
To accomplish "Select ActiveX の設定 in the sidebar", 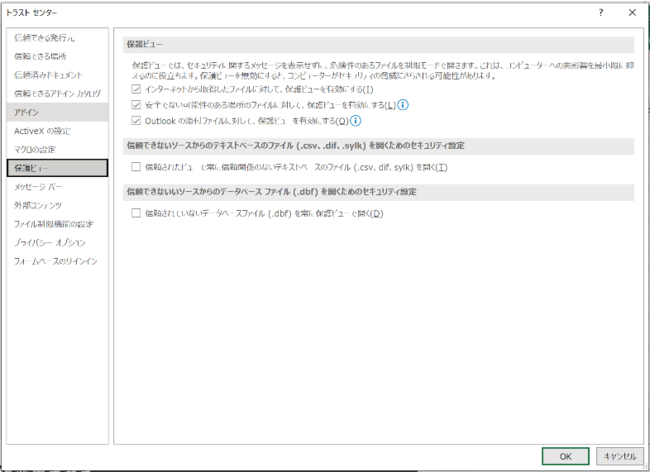I will pyautogui.click(x=57, y=131).
